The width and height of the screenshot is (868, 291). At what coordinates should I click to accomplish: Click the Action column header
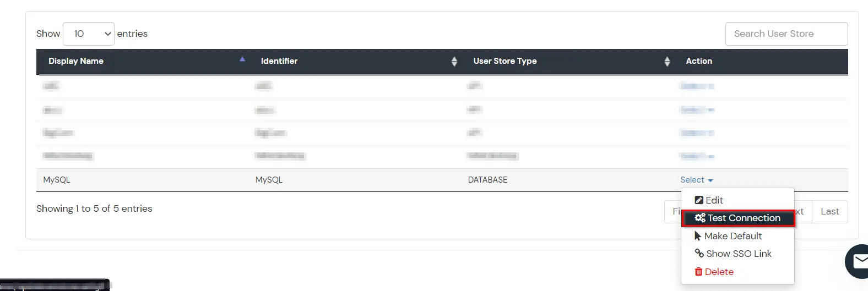[699, 61]
